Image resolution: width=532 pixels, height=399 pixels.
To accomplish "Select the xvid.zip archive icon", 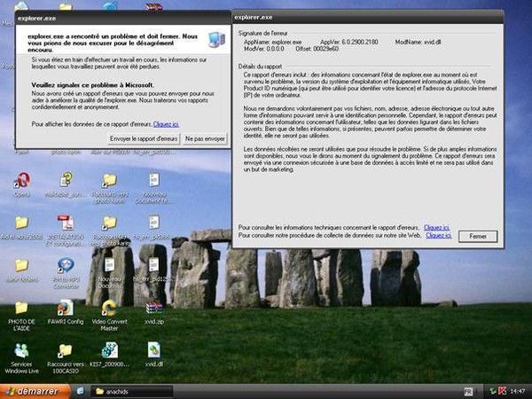I will pos(153,308).
